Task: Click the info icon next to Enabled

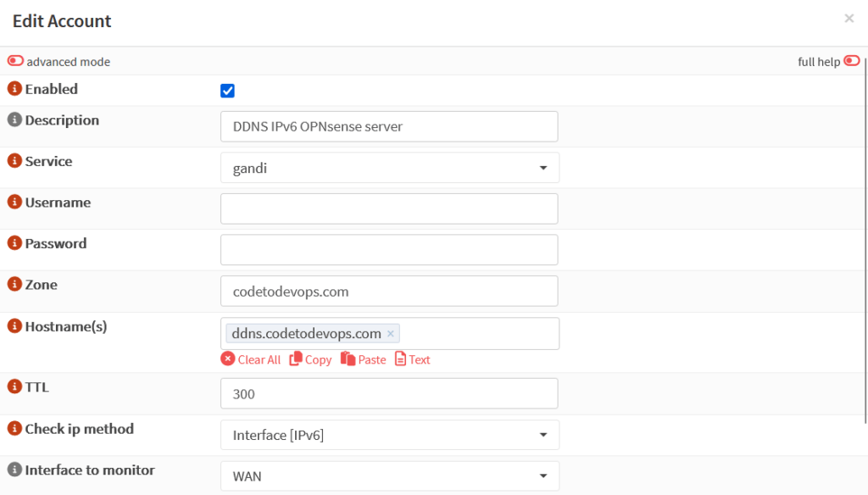Action: [14, 89]
